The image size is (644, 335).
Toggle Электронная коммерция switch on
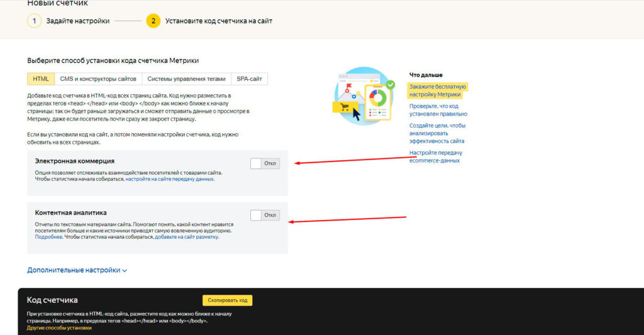265,163
